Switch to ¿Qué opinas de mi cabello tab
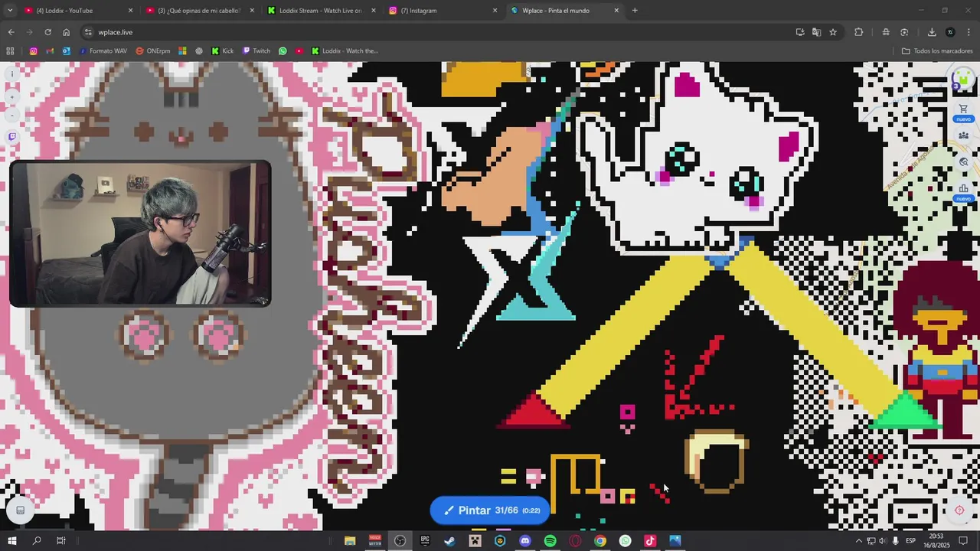 (x=198, y=11)
